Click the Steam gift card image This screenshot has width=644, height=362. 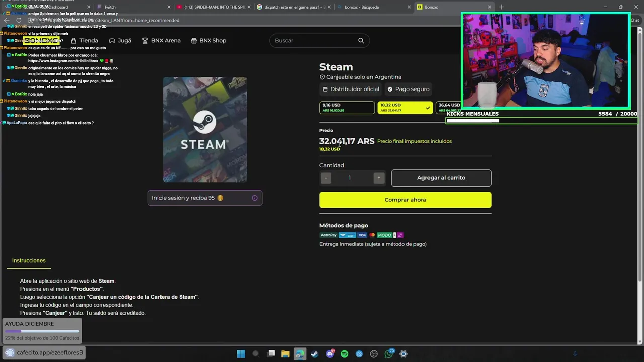pos(205,130)
